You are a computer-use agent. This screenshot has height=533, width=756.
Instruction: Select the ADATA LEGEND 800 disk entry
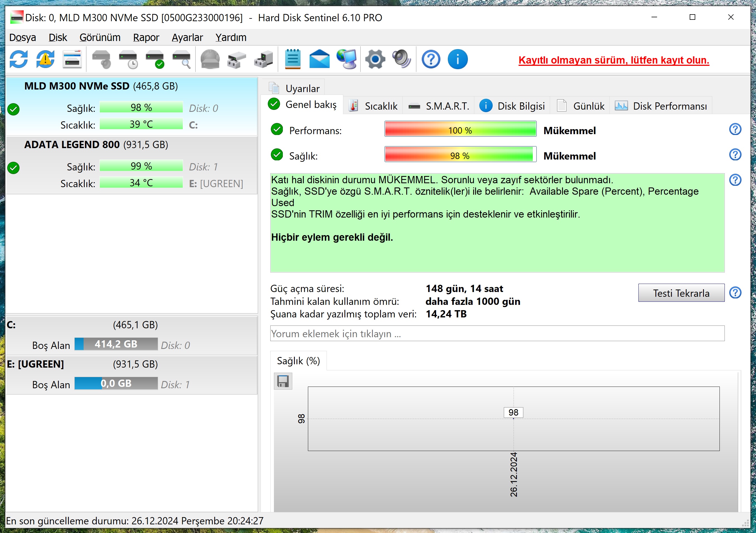132,165
